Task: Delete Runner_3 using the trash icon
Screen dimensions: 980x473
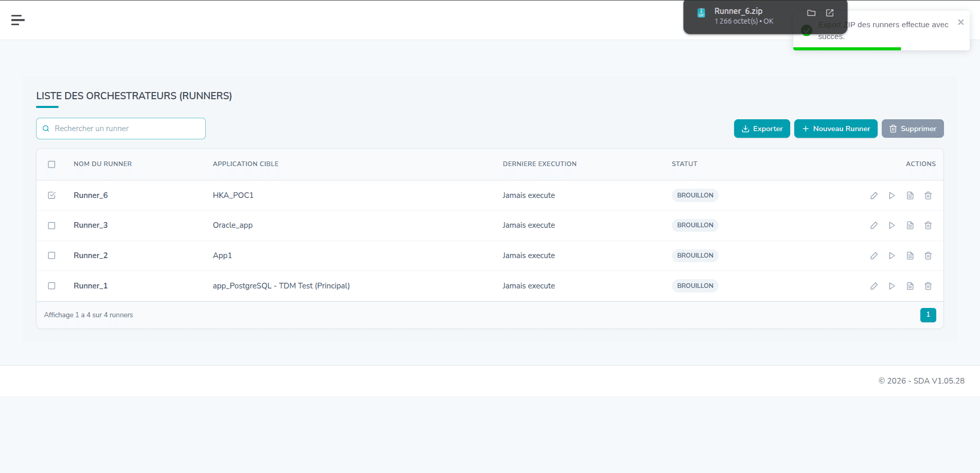Action: click(x=928, y=225)
